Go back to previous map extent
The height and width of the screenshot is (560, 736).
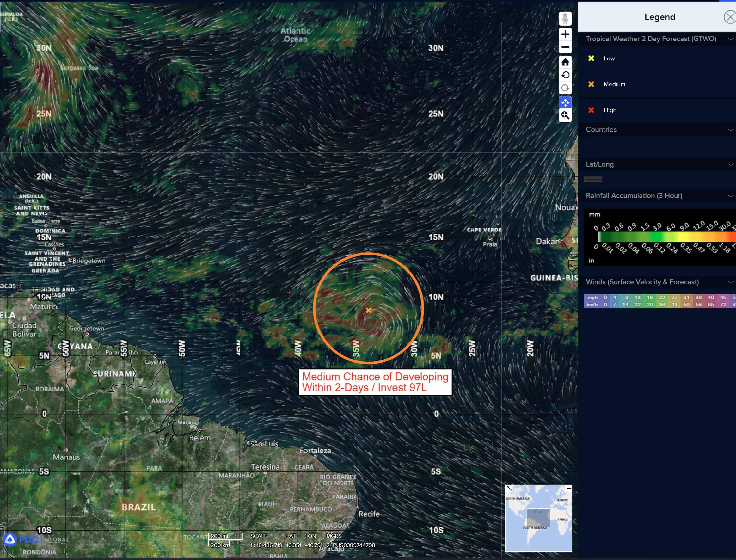click(x=565, y=75)
